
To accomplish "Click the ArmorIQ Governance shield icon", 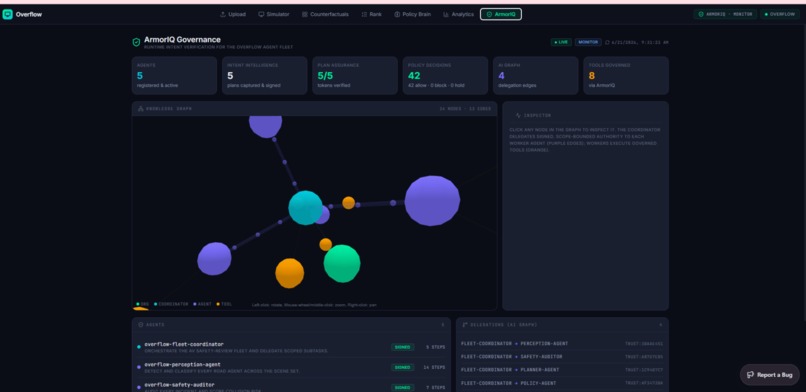I will [136, 42].
